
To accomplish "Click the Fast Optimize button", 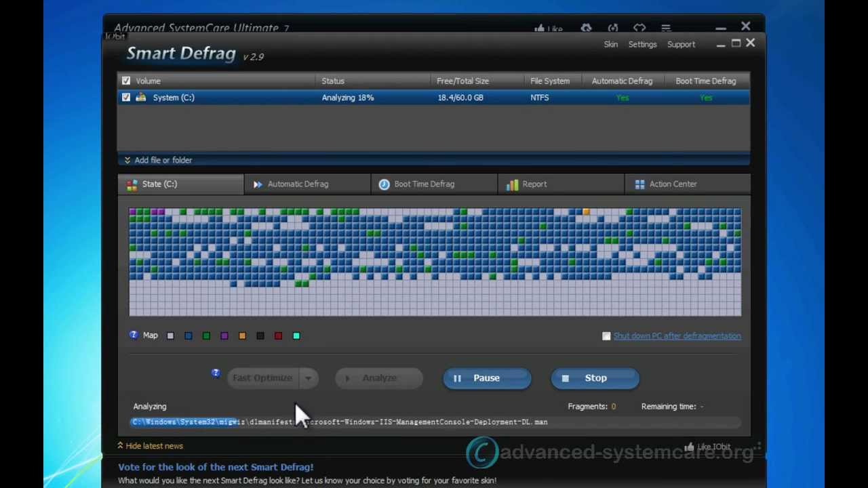I will tap(263, 378).
